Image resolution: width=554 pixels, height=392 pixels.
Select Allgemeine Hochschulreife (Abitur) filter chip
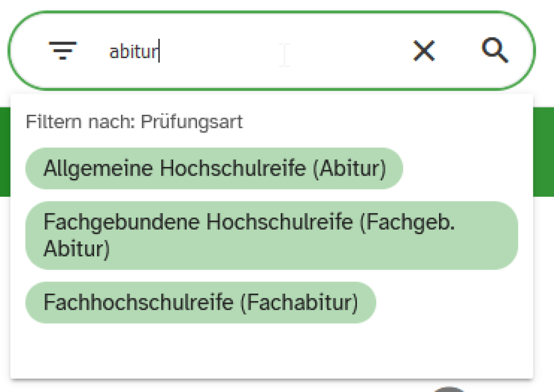point(214,169)
